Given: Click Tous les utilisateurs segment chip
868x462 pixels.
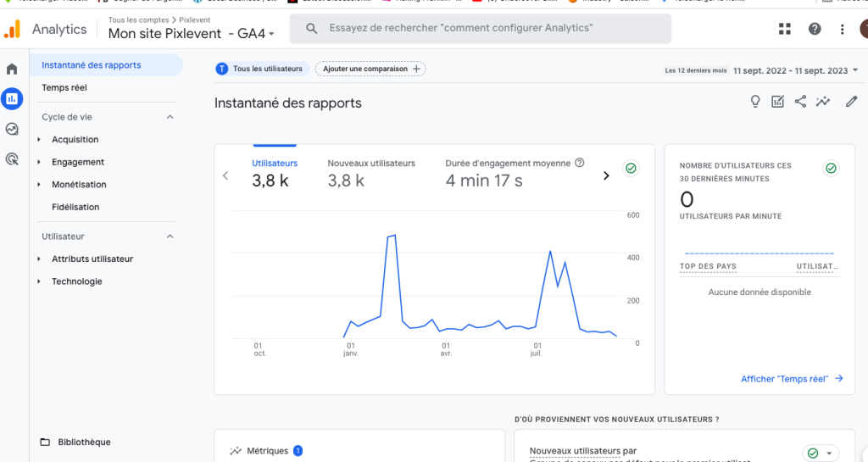Looking at the screenshot, I should 262,69.
